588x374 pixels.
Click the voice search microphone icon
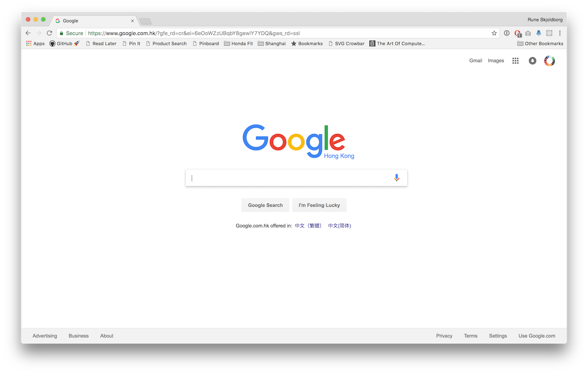pos(396,178)
